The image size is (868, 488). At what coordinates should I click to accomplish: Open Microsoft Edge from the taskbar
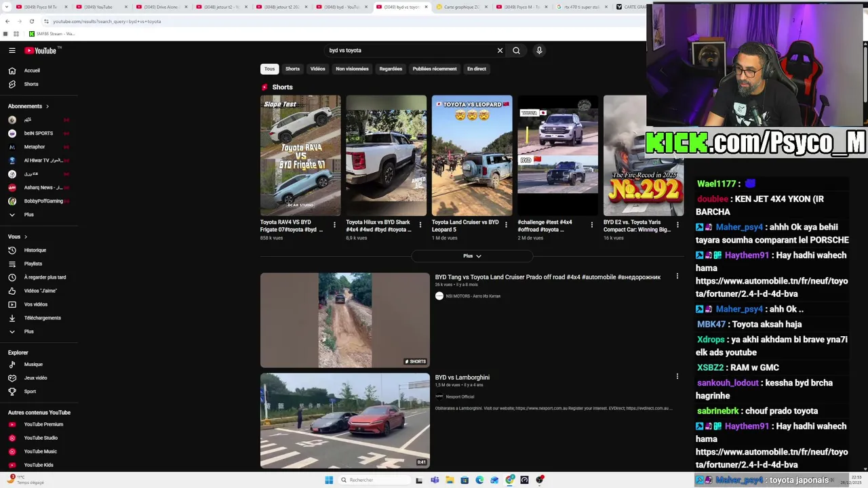coord(479,480)
